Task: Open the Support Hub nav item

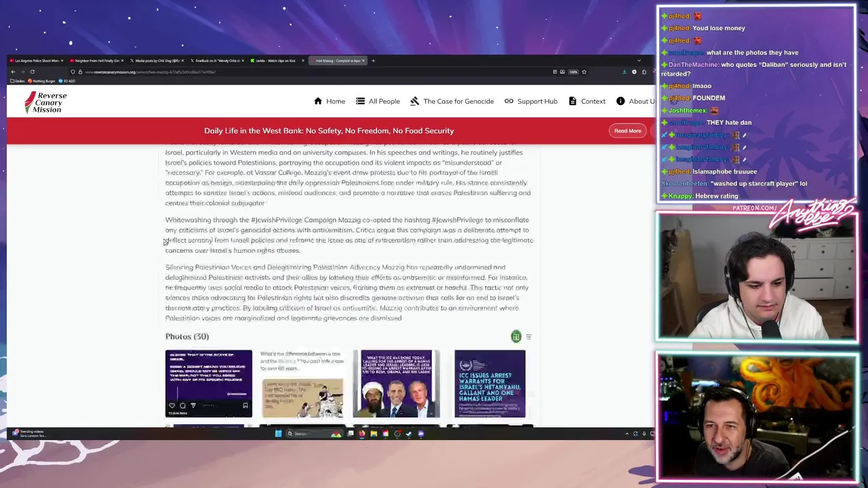Action: point(531,101)
